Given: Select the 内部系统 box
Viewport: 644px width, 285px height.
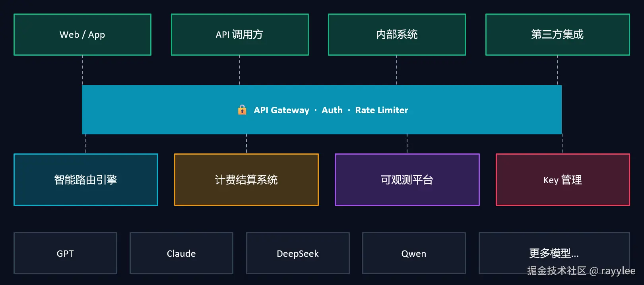Looking at the screenshot, I should point(397,35).
